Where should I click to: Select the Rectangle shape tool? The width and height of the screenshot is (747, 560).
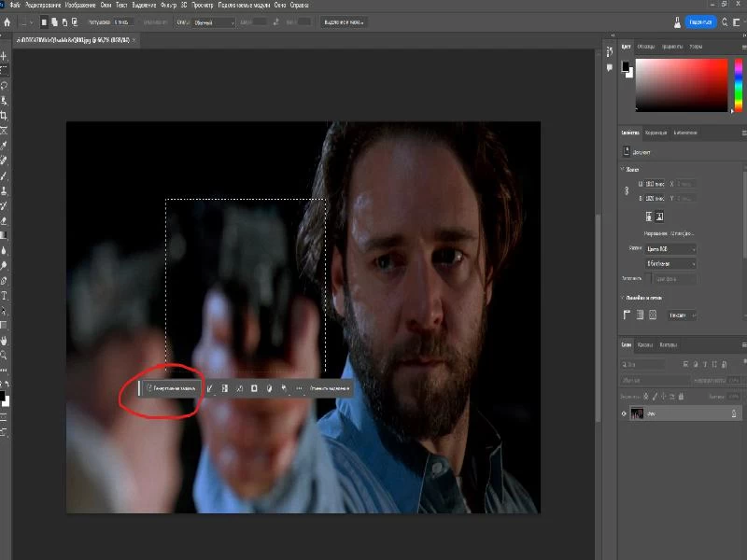[4, 326]
